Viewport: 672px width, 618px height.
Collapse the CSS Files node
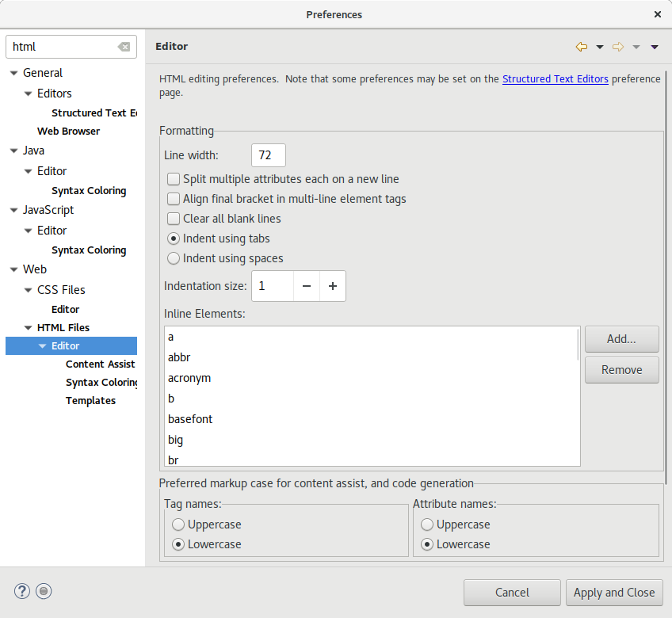coord(29,290)
